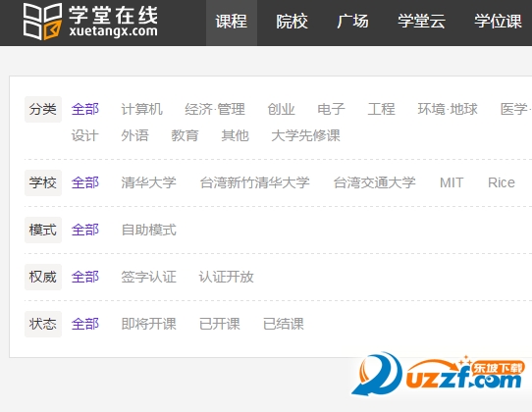Filter courses by Rice
The width and height of the screenshot is (532, 412).
coord(502,182)
